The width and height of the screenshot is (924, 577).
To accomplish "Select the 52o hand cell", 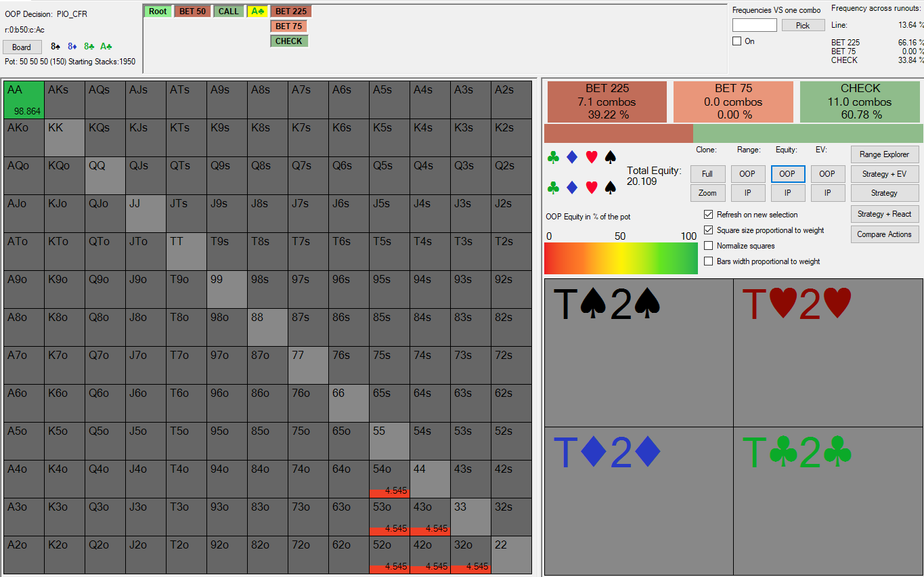I will coord(389,555).
